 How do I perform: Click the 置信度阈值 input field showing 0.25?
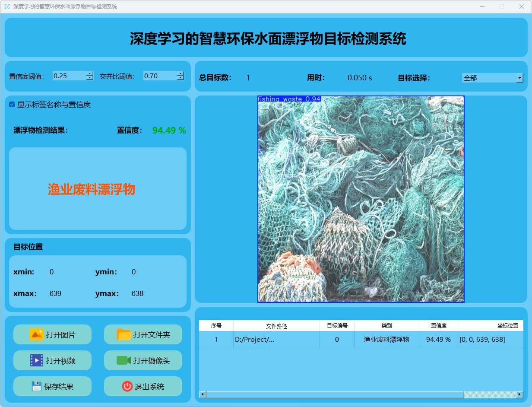click(x=68, y=76)
